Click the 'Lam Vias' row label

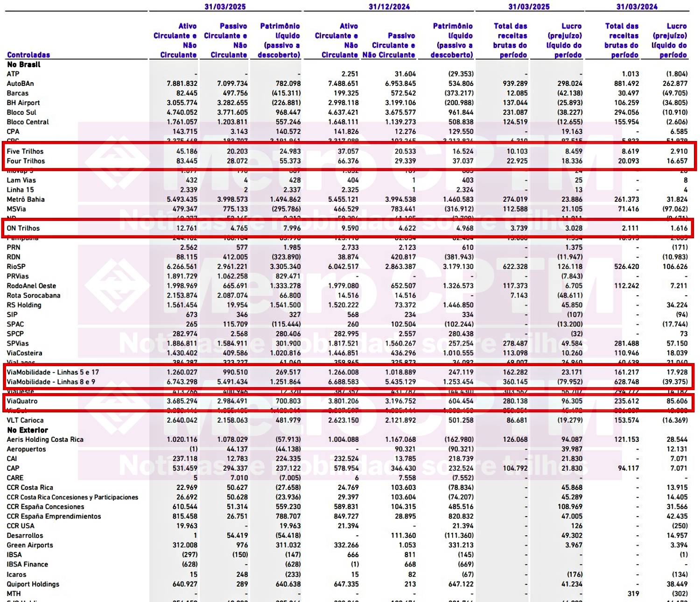click(x=21, y=180)
